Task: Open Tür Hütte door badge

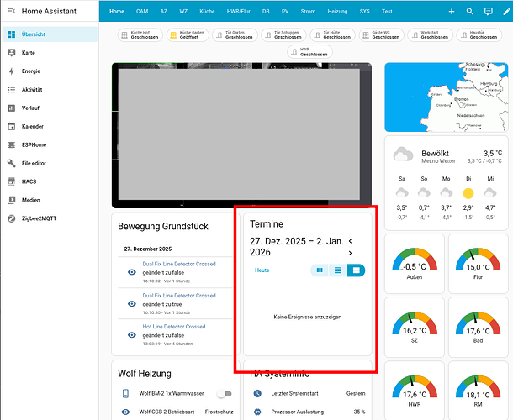Action: pyautogui.click(x=332, y=35)
